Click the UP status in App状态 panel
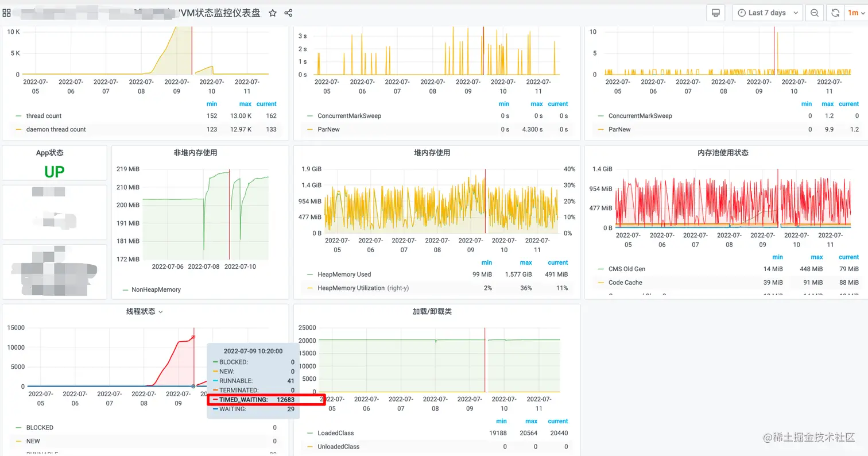This screenshot has width=868, height=456. pos(55,171)
